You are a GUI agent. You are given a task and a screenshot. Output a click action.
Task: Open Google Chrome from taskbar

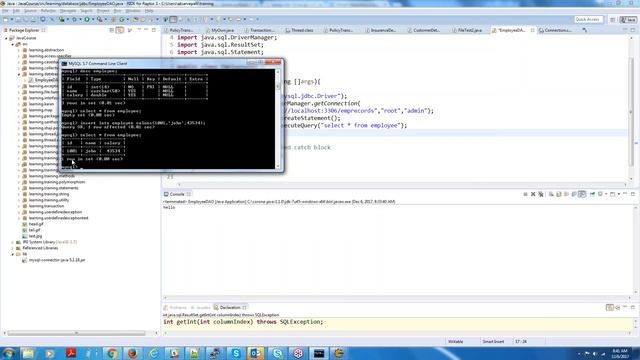pyautogui.click(x=112, y=353)
